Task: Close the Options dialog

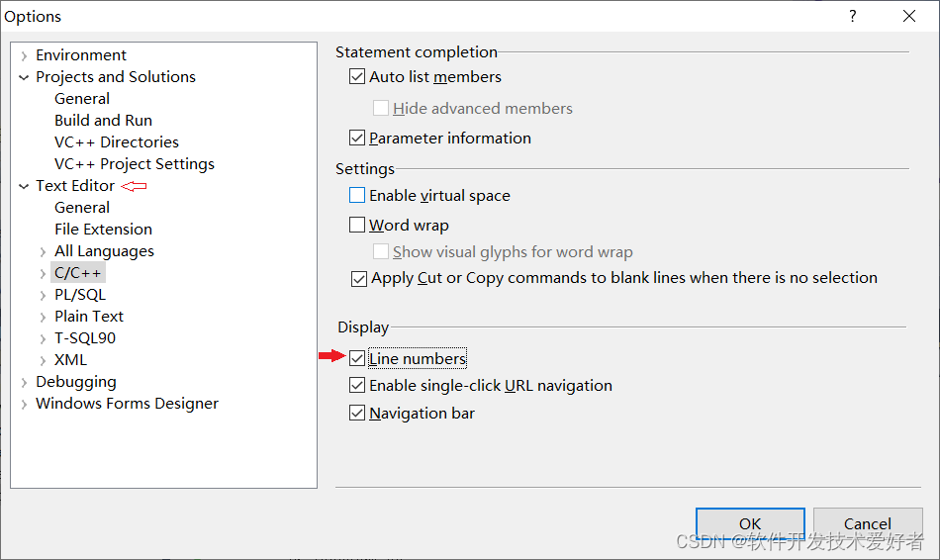Action: (909, 16)
